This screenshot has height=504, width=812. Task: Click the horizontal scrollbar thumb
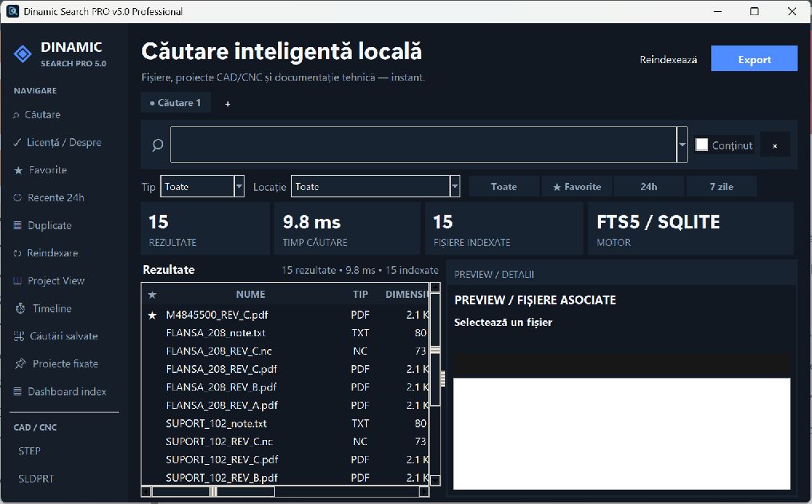click(213, 491)
